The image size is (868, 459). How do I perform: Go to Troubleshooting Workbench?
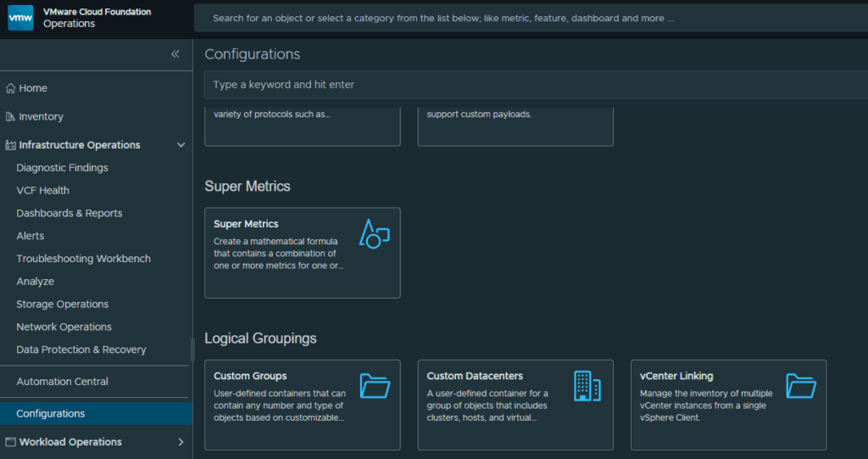click(x=84, y=258)
